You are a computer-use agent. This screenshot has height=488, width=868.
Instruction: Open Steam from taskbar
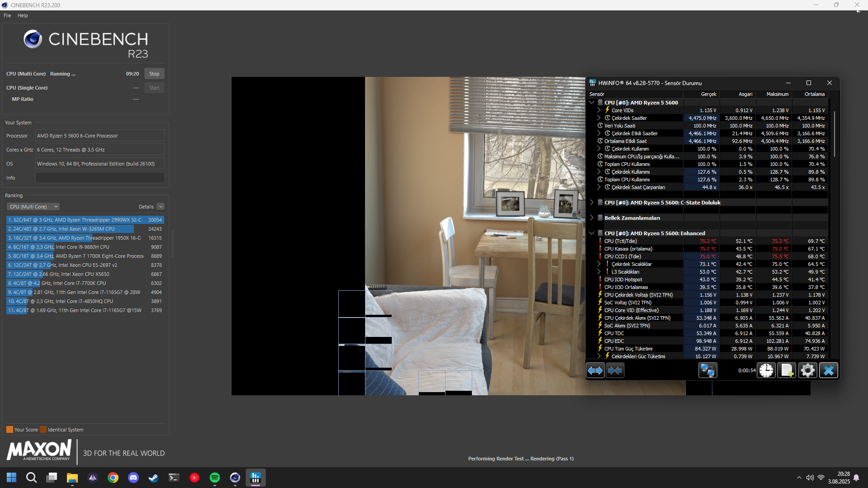(154, 478)
